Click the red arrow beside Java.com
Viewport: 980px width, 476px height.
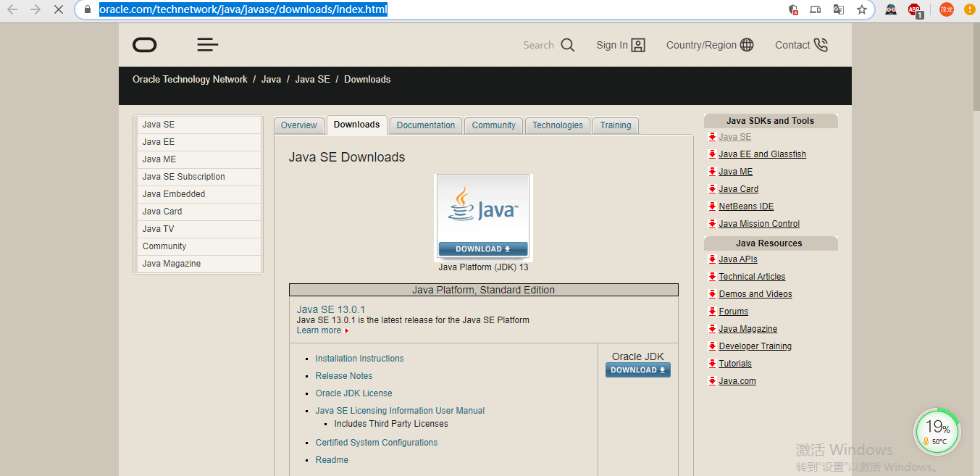(x=712, y=381)
